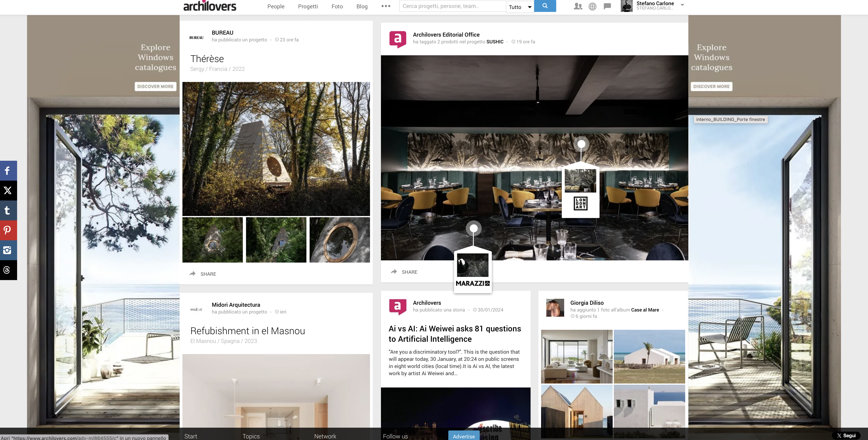Open the SUSHIC project link
The image size is (868, 440).
point(495,42)
